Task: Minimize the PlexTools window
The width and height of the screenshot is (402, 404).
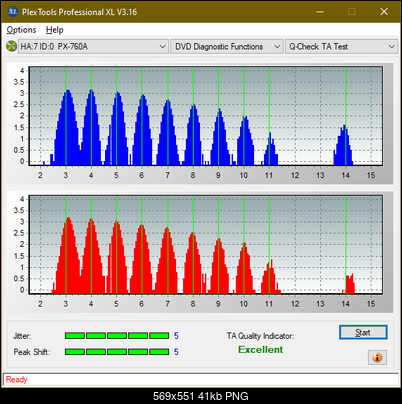Action: (x=320, y=12)
